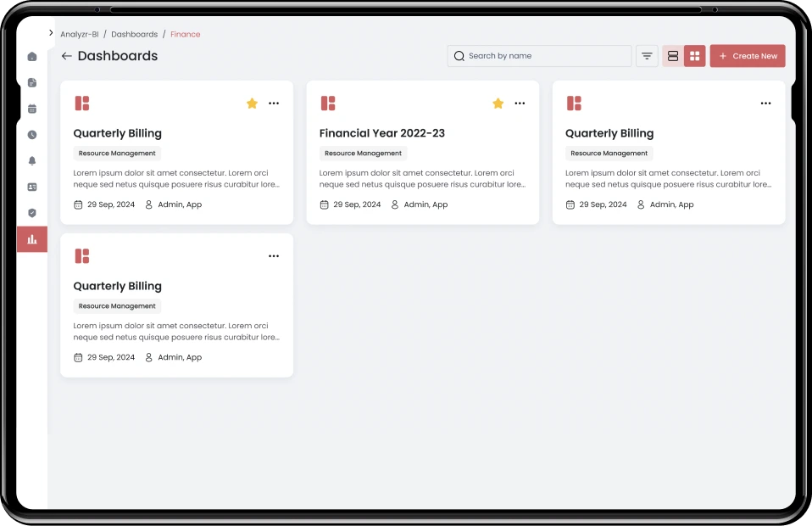Toggle the star on Financial Year 2022-23

tap(498, 103)
